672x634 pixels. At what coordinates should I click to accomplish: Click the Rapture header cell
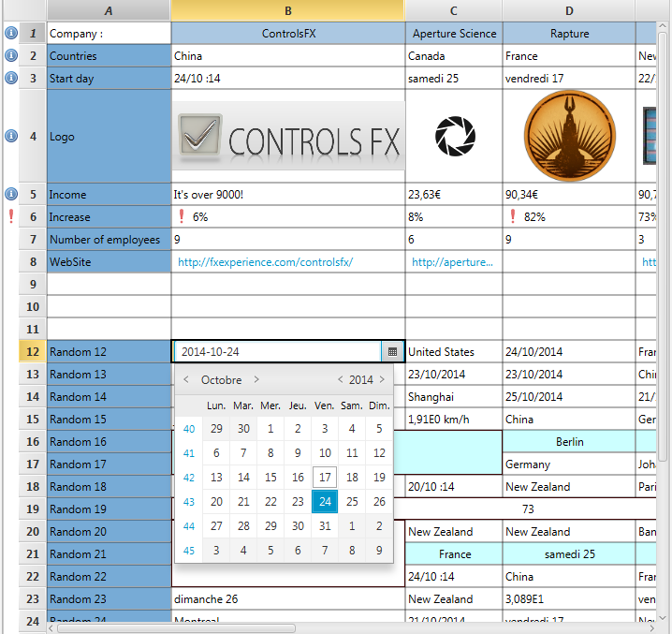pos(569,33)
